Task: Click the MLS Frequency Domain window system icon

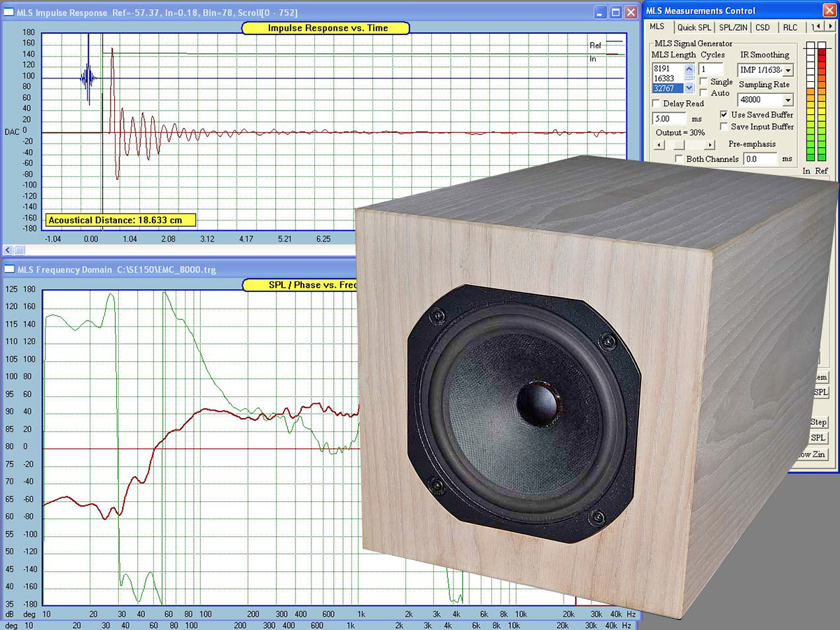Action: [x=9, y=269]
